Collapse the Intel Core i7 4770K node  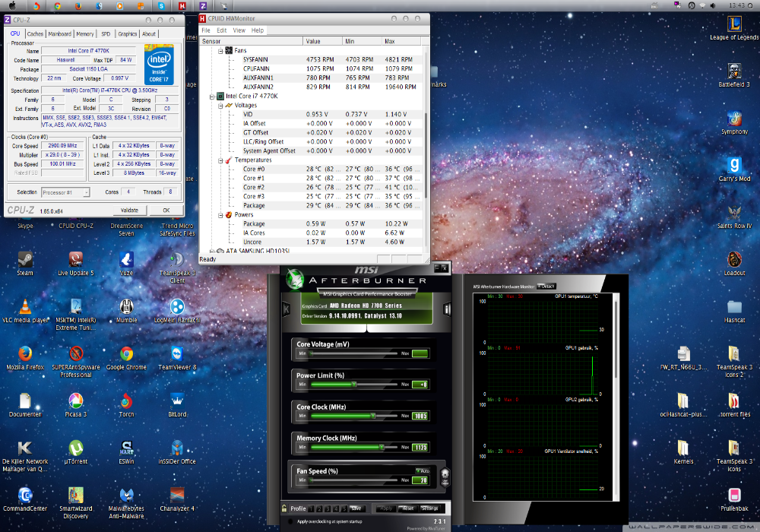212,97
